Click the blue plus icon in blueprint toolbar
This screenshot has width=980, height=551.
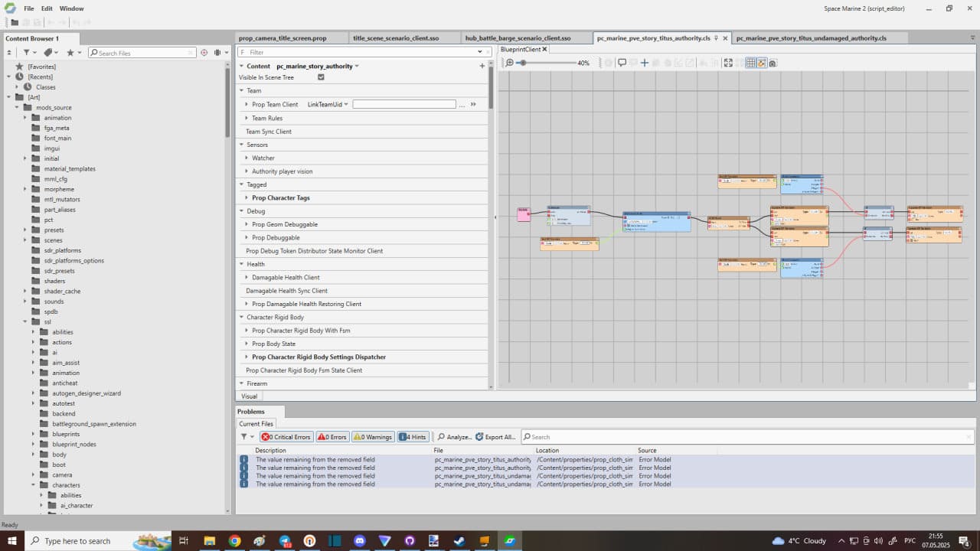point(645,63)
